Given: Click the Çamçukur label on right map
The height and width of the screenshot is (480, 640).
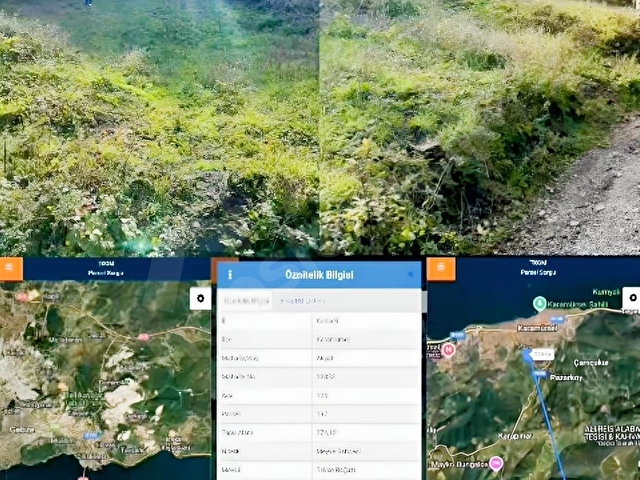Looking at the screenshot, I should click(591, 363).
